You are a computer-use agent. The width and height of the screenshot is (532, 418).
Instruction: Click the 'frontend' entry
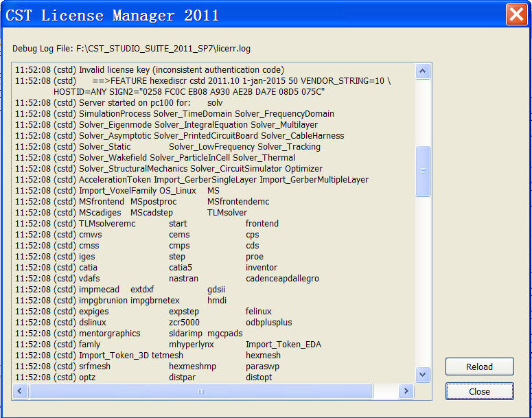(262, 224)
